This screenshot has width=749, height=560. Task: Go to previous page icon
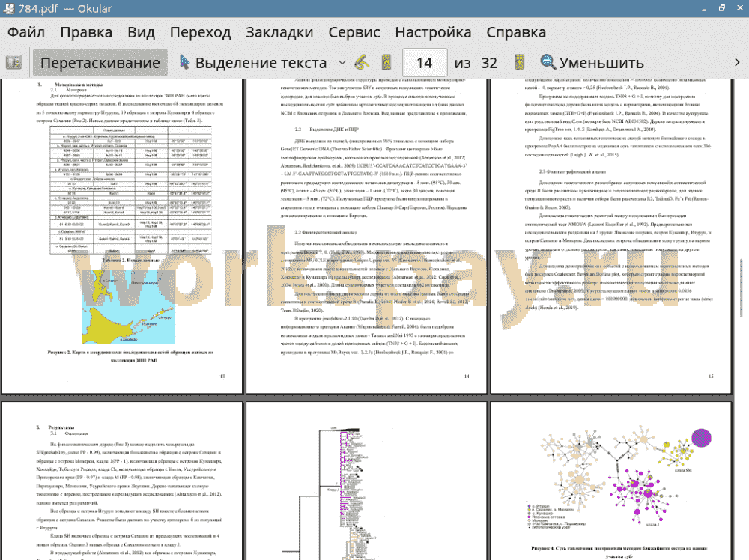coord(386,63)
